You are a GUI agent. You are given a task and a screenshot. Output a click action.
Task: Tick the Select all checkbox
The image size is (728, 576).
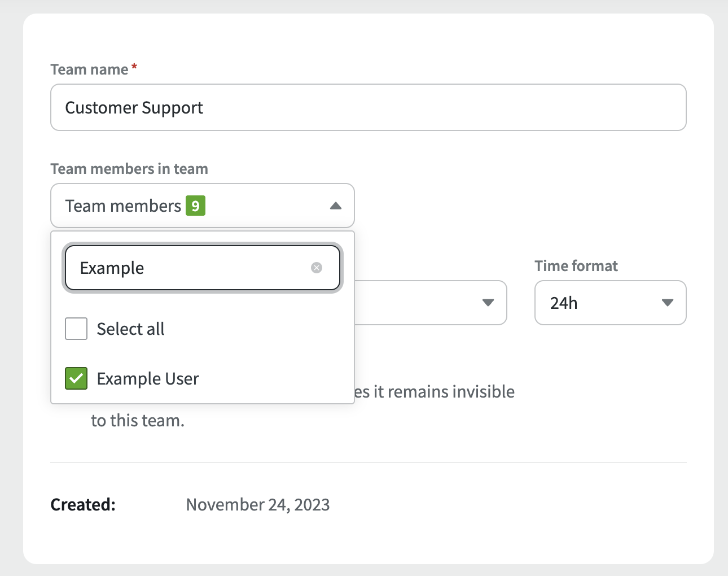tap(76, 329)
